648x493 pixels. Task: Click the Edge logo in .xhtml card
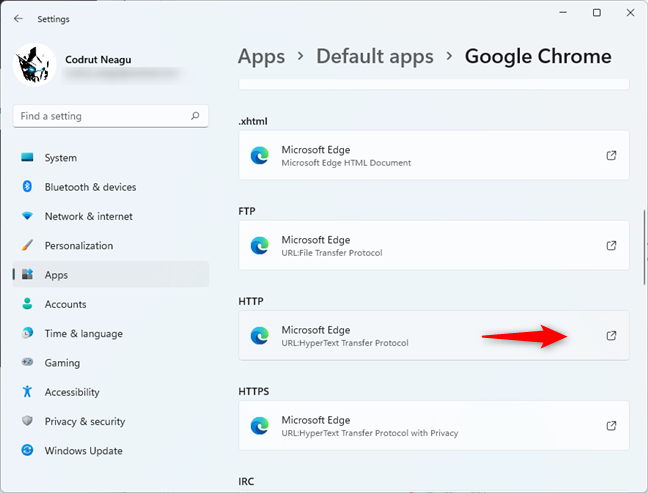(260, 155)
